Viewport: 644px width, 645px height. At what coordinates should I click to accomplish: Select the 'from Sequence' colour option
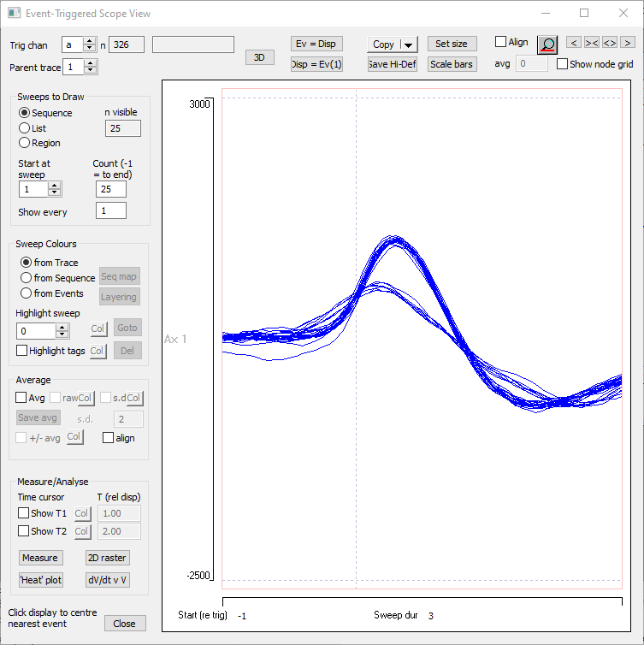pos(27,278)
